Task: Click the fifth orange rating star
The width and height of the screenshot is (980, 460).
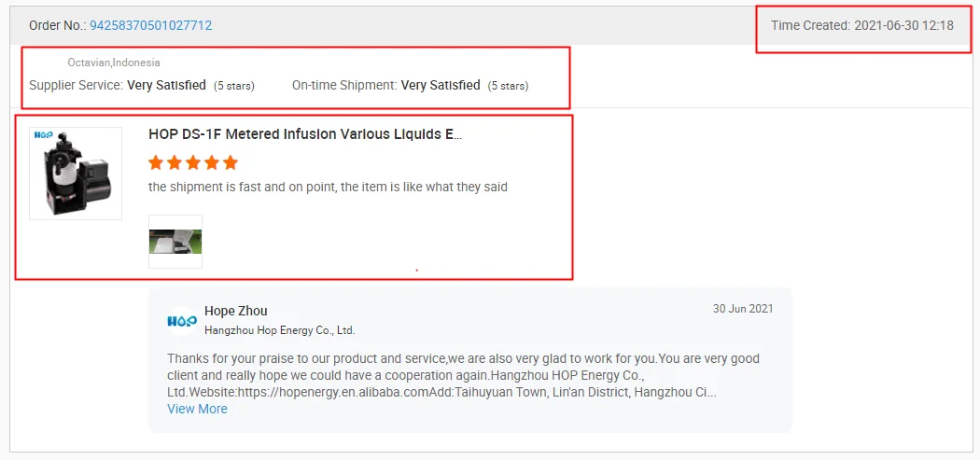Action: [x=231, y=162]
